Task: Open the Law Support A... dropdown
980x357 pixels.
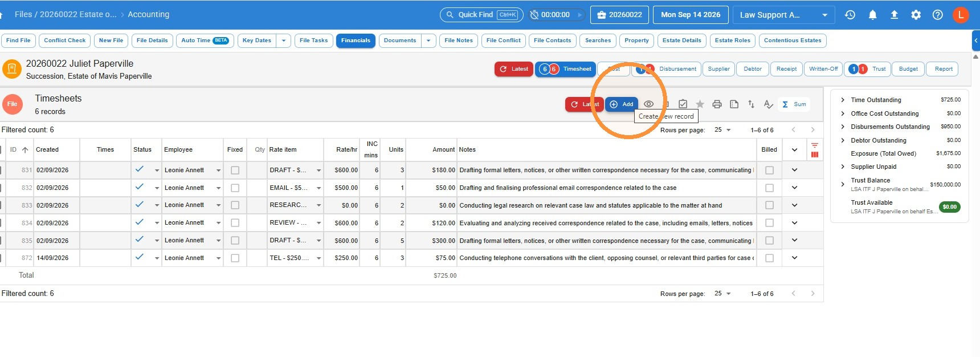Action: (783, 15)
